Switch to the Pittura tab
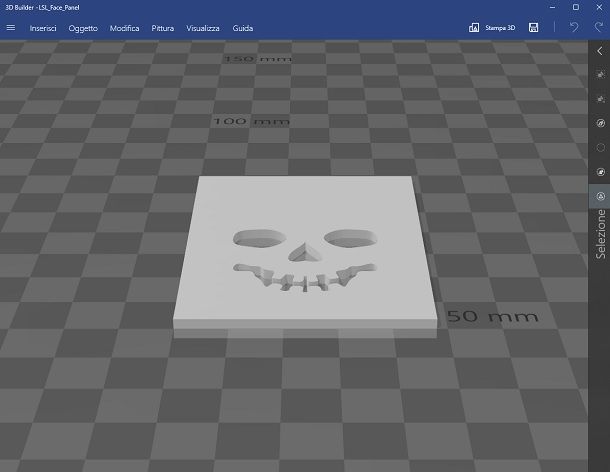The height and width of the screenshot is (472, 610). (x=163, y=28)
